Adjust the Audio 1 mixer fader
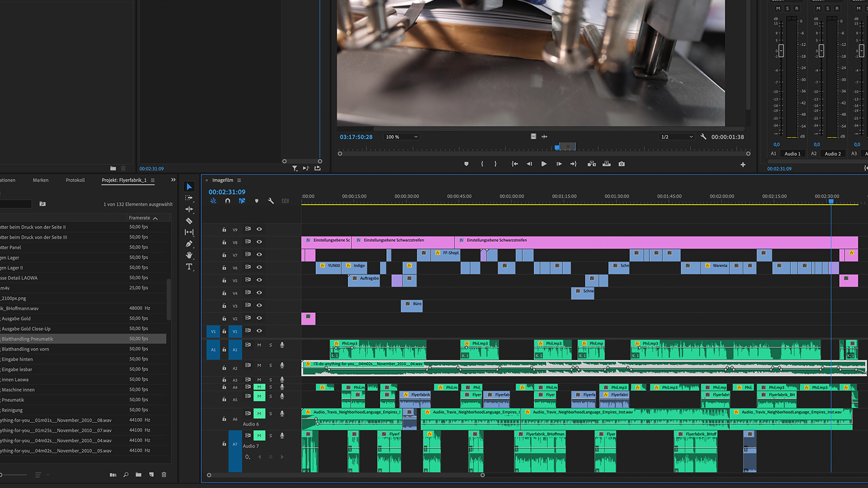Image resolution: width=868 pixels, height=488 pixels. pos(781,50)
